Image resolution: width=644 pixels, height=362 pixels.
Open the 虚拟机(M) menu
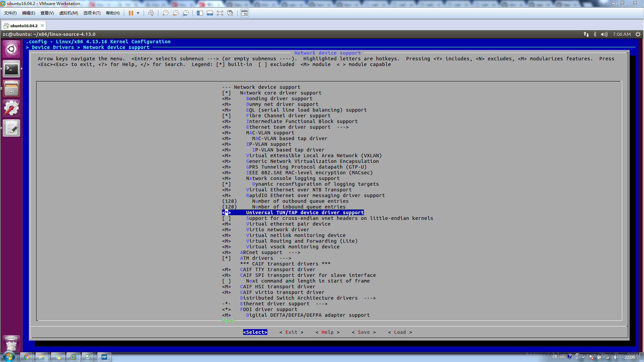coord(68,13)
